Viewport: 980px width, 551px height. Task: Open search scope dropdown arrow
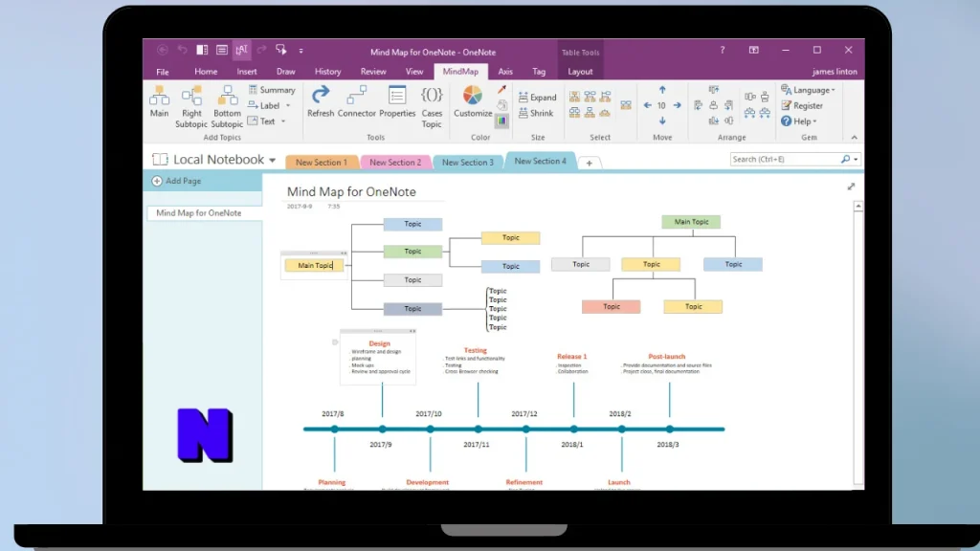[856, 160]
